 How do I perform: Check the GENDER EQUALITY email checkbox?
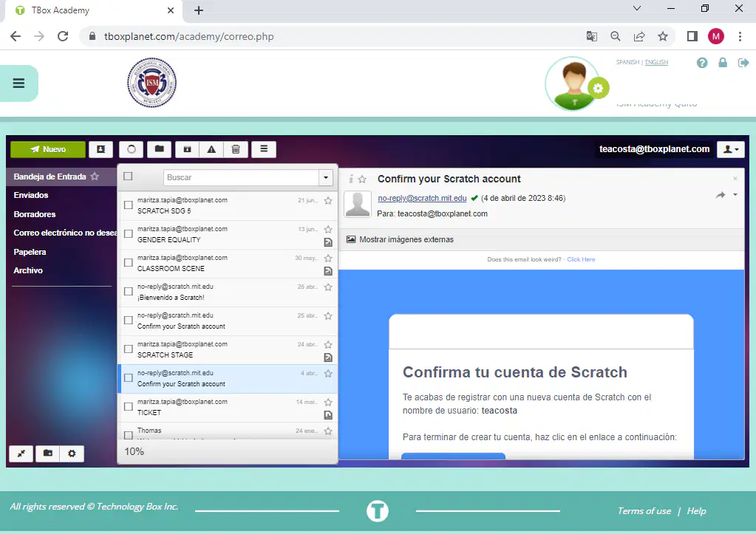(129, 233)
